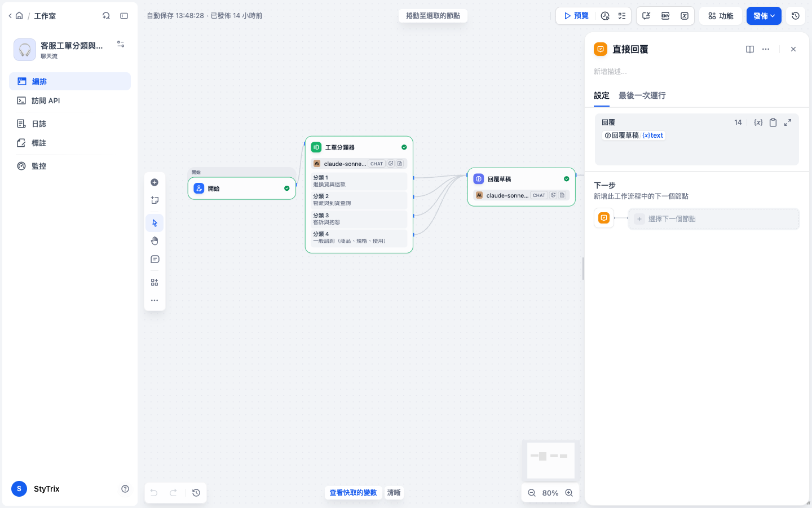This screenshot has height=508, width=812.
Task: Expand the 回覆 editor to fullscreen
Action: 788,122
